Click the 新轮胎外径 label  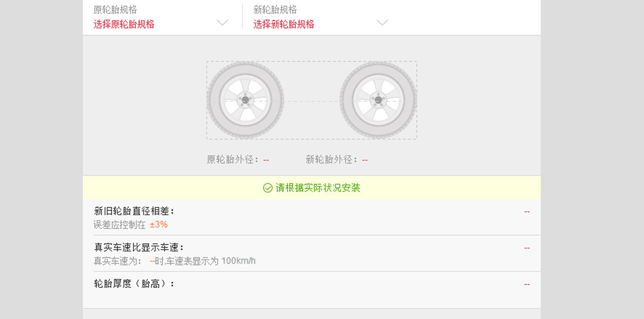332,160
